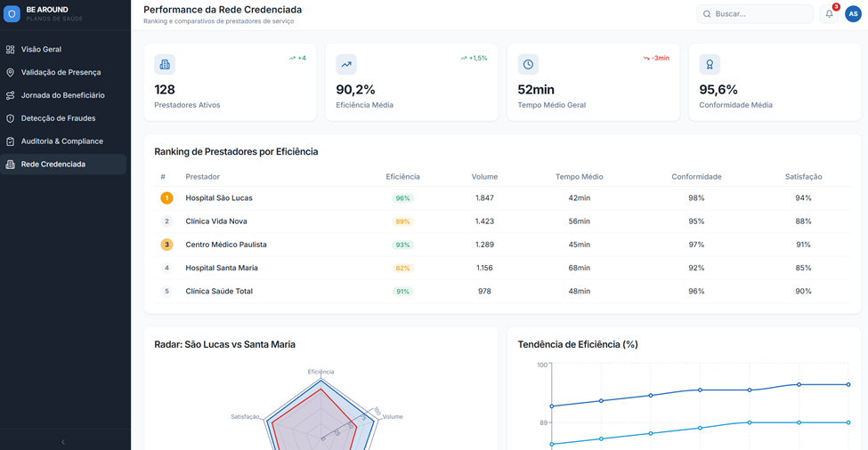
Task: Click the 978 volume value
Action: pyautogui.click(x=484, y=292)
